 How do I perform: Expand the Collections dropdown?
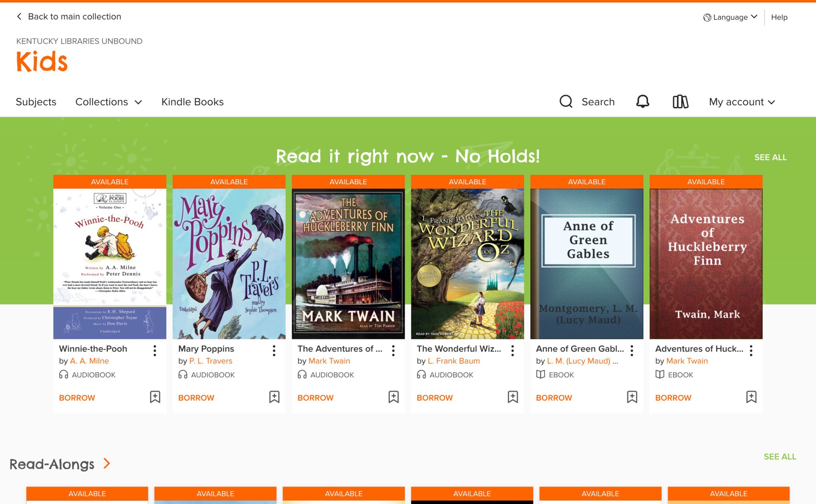(108, 102)
